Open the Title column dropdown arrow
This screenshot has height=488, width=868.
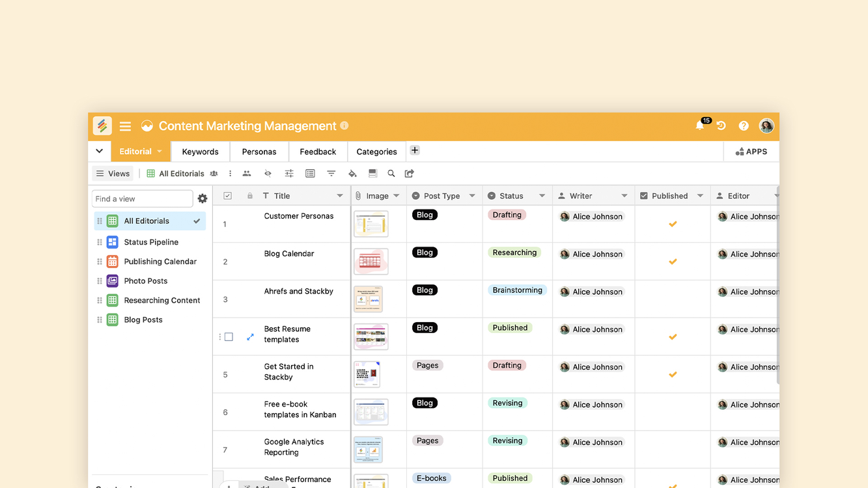click(340, 196)
